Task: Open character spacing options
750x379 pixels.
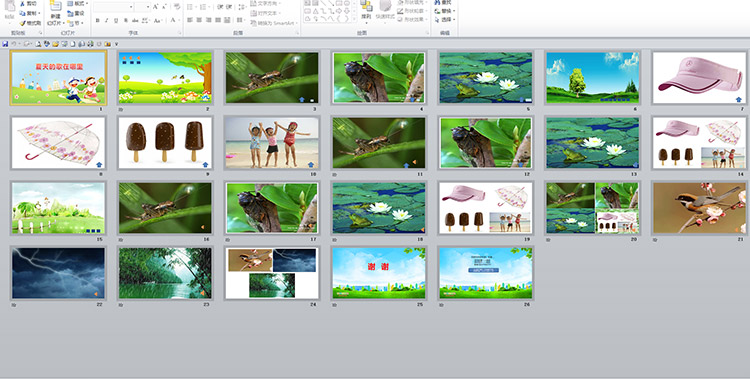Action: tap(145, 20)
